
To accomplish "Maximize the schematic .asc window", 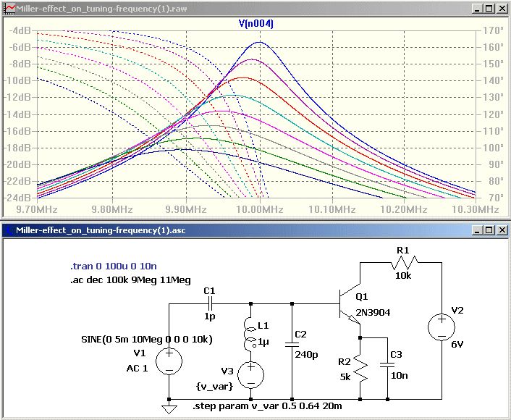I will coord(489,230).
